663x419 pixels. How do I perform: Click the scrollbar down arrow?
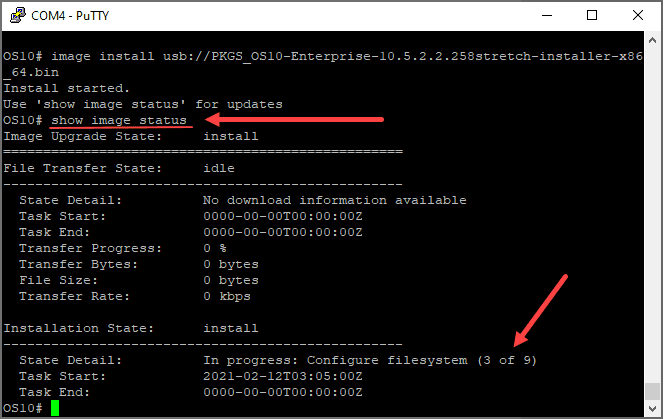tap(652, 408)
